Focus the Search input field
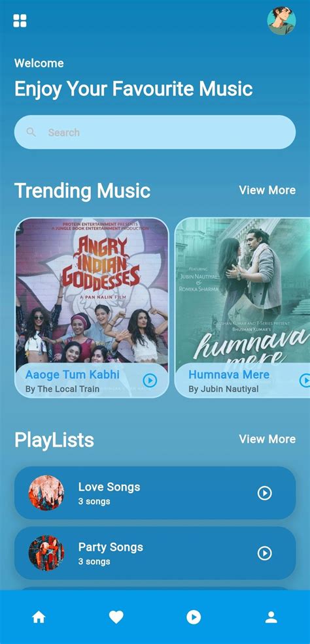 point(155,132)
